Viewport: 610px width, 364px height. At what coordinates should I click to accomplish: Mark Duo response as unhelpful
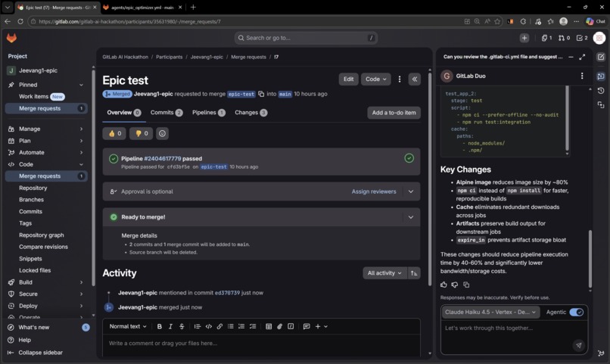coord(454,285)
